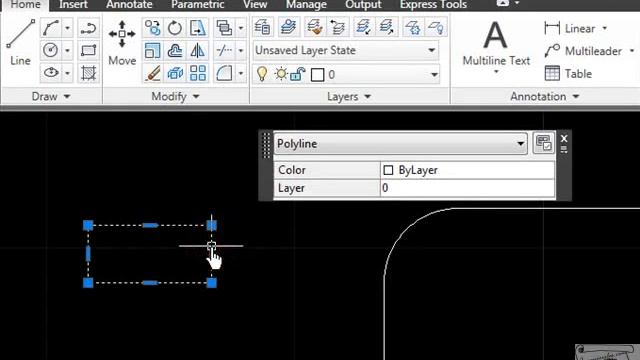
Task: Select the Ellipse draw tool
Action: pos(51,73)
